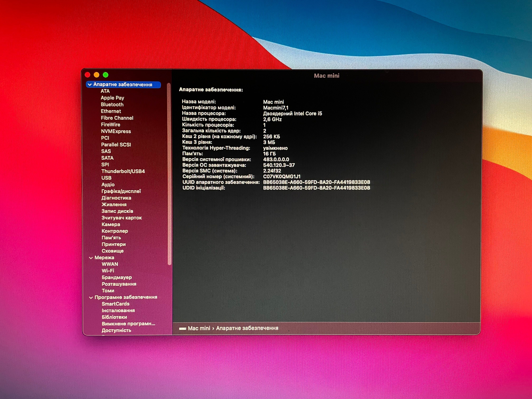The height and width of the screenshot is (399, 532).
Task: Open the Bluetooth sidebar entry
Action: [112, 105]
